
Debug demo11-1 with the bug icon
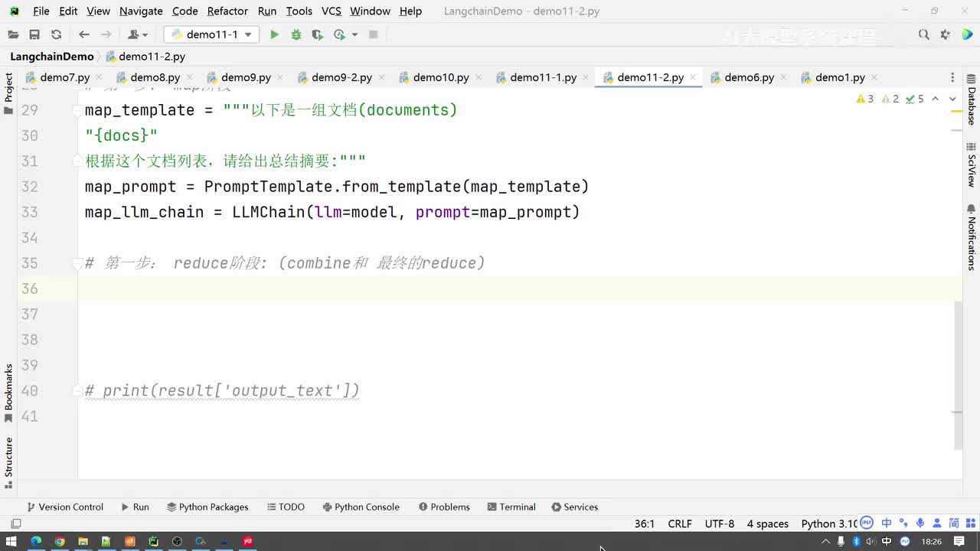coord(296,34)
